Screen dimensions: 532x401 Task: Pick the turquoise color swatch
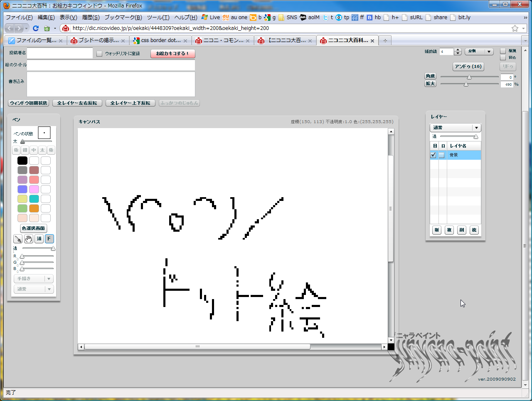coord(34,199)
